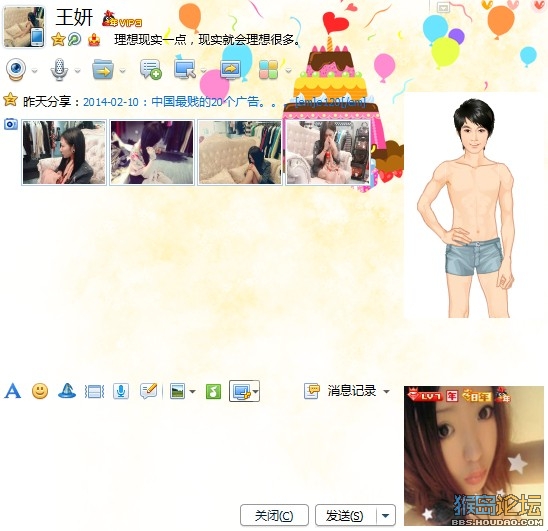Click the screen share monitor icon
This screenshot has width=548, height=531.
pos(230,69)
